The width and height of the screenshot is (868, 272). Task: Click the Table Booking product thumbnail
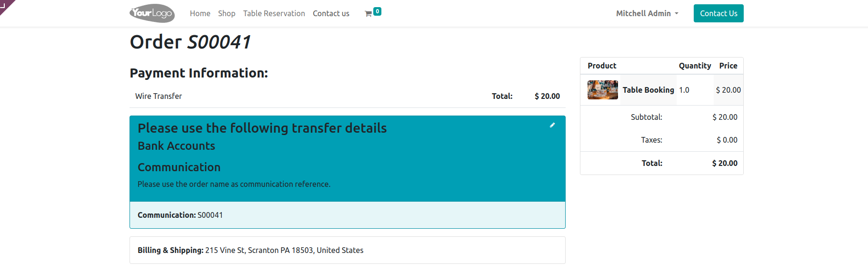click(602, 90)
